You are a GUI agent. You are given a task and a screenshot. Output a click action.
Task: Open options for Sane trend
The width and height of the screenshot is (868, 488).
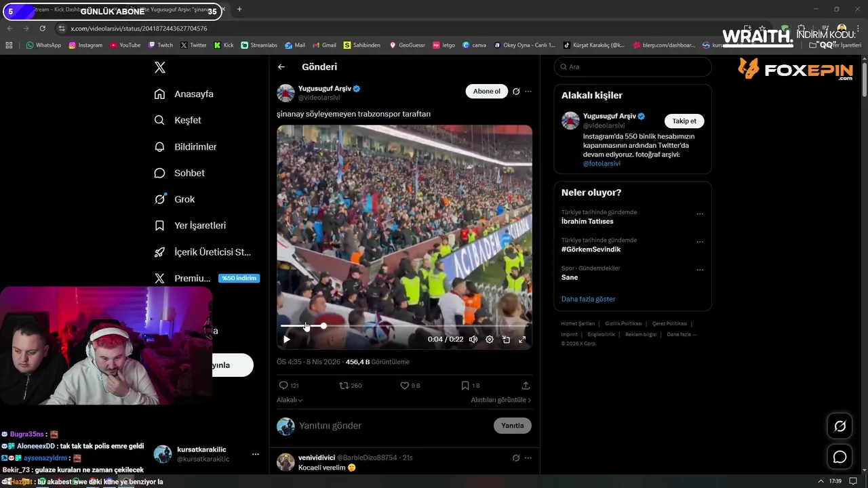pyautogui.click(x=700, y=270)
